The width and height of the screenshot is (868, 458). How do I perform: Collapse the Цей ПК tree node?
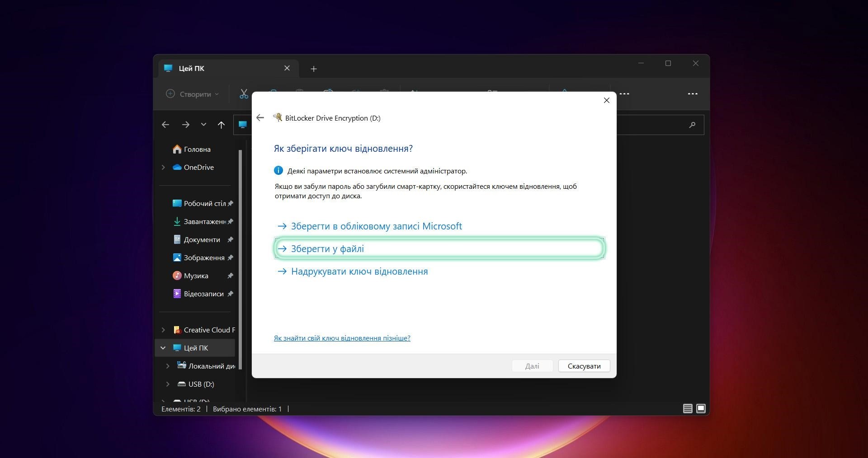[x=163, y=348]
